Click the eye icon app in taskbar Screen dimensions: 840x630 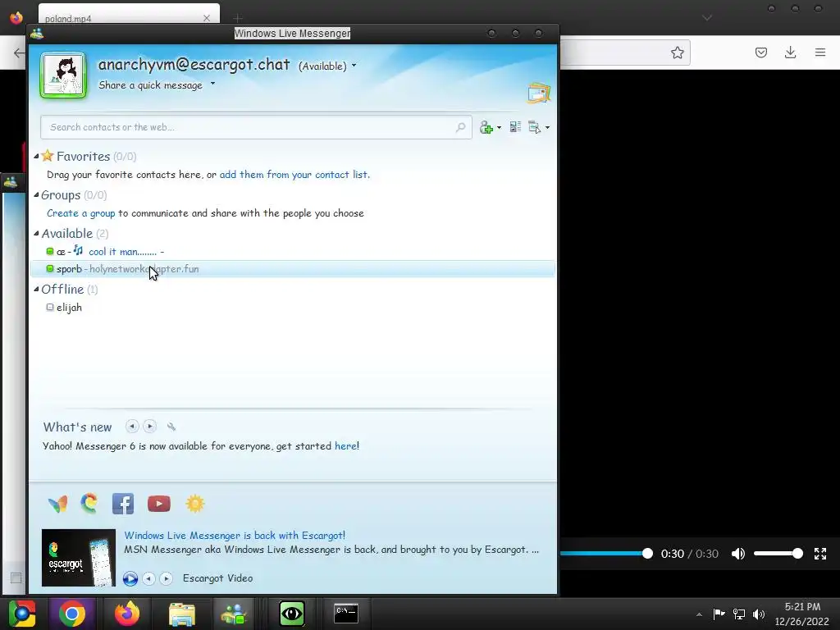click(x=292, y=614)
